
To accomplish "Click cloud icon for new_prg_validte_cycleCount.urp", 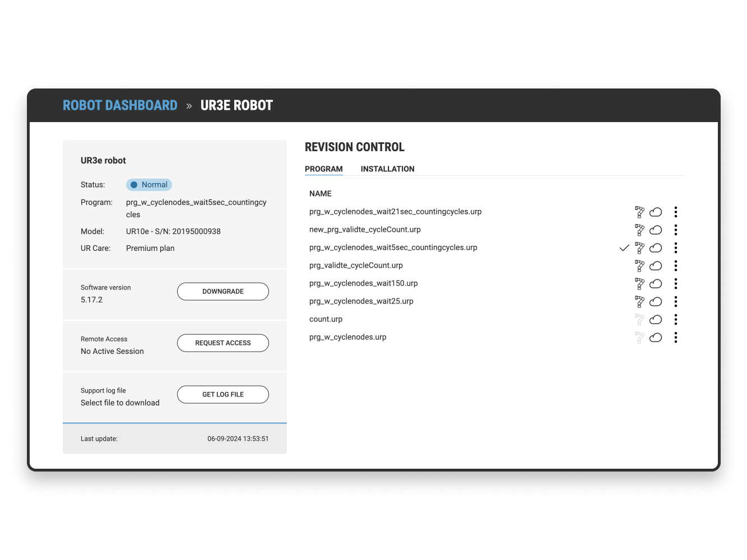I will tap(656, 230).
